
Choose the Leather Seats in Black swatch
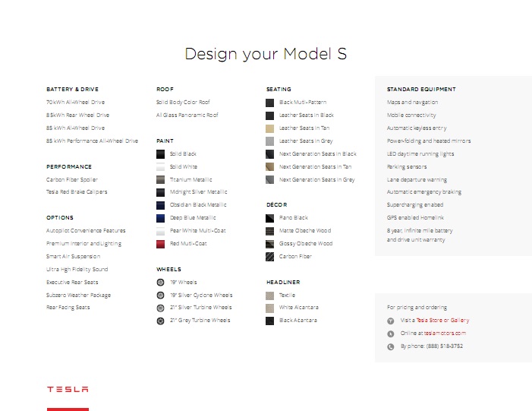[x=269, y=115]
